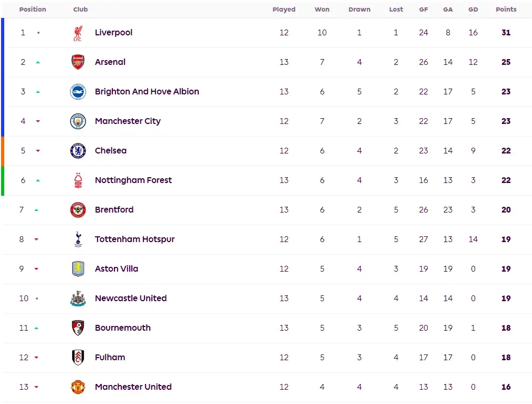Click the Liverpool club crest

(x=78, y=33)
